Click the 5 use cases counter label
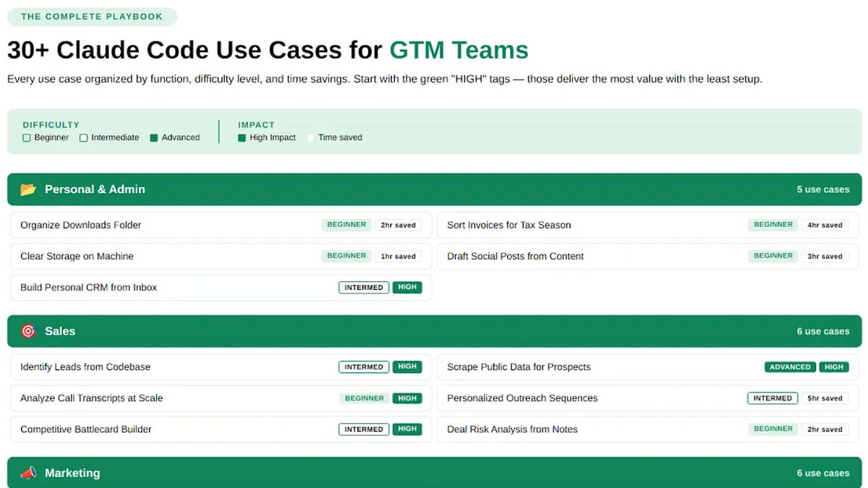Image resolution: width=868 pixels, height=488 pixels. 823,189
